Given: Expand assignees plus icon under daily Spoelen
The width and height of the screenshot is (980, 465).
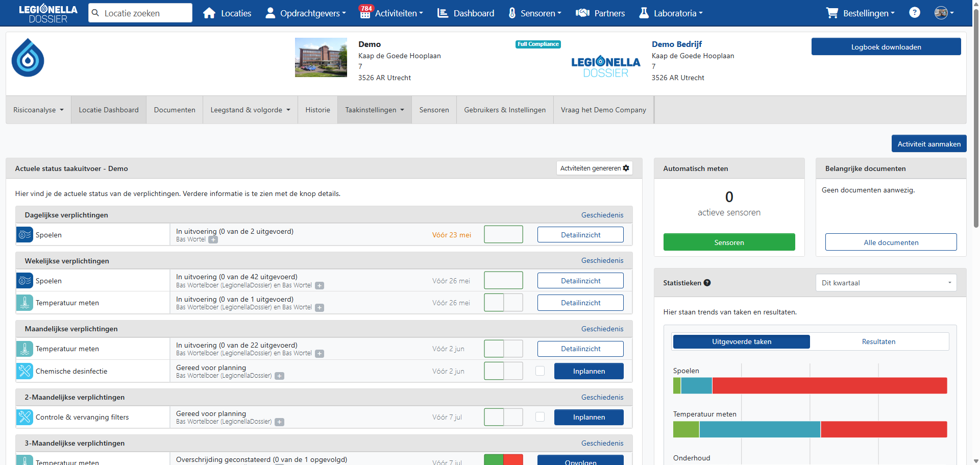Looking at the screenshot, I should pyautogui.click(x=213, y=240).
